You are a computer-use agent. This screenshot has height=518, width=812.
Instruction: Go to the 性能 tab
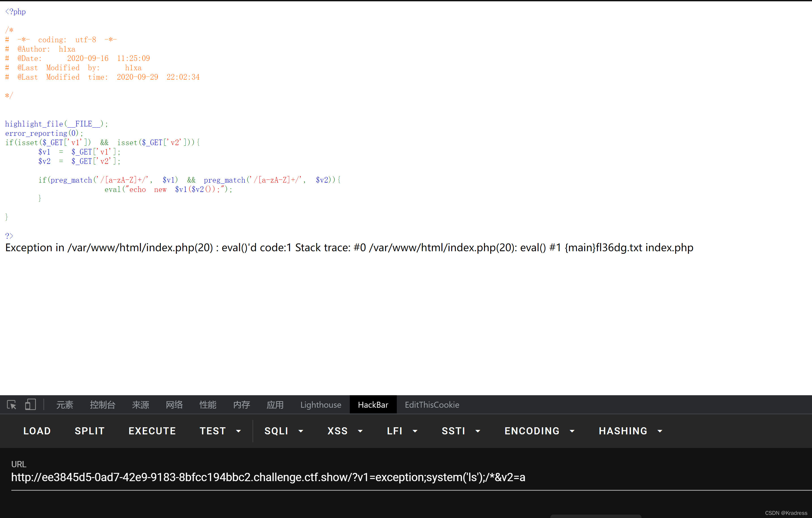click(x=208, y=405)
